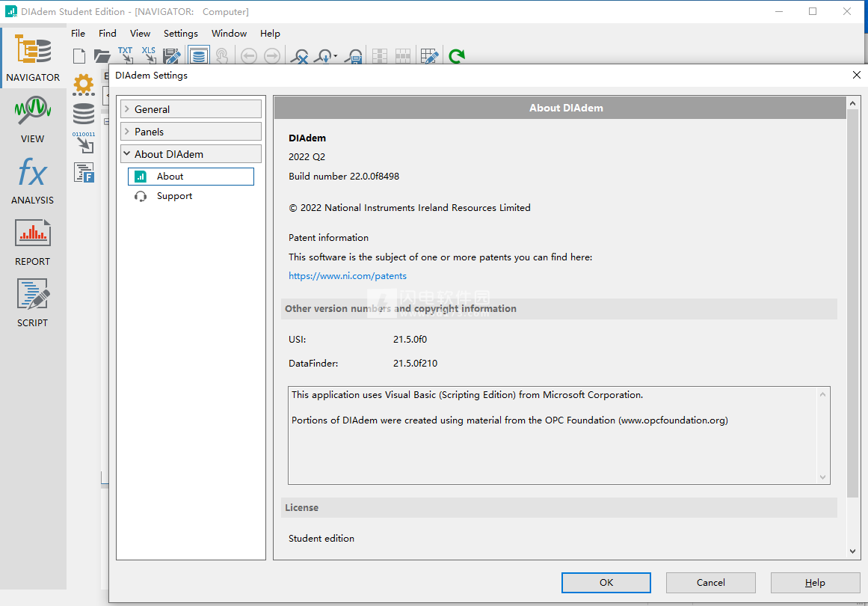The width and height of the screenshot is (868, 606).
Task: Expand the General settings section
Action: pyautogui.click(x=191, y=109)
